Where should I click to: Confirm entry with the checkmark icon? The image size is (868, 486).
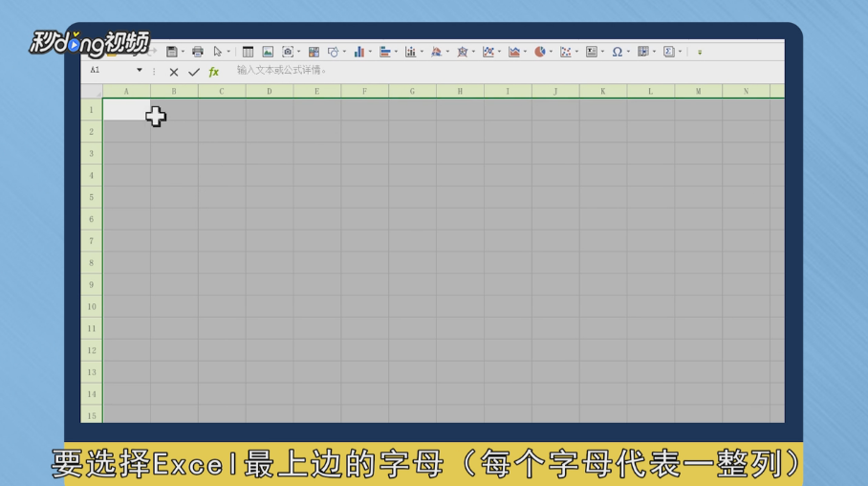click(x=194, y=72)
